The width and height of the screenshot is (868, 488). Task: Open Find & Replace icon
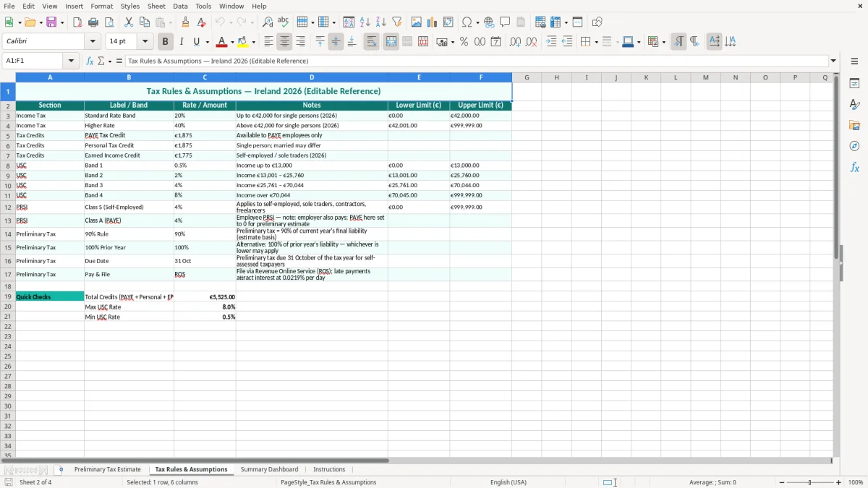268,22
